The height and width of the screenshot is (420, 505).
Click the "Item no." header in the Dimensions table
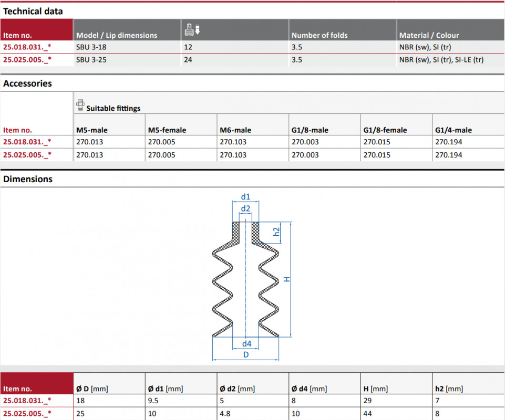(x=17, y=389)
